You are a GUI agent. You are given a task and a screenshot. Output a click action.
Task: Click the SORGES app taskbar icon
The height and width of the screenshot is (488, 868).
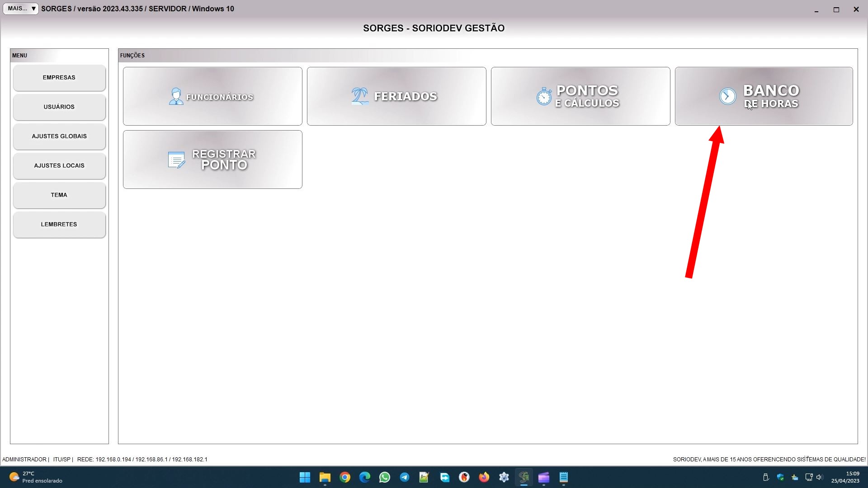point(524,477)
